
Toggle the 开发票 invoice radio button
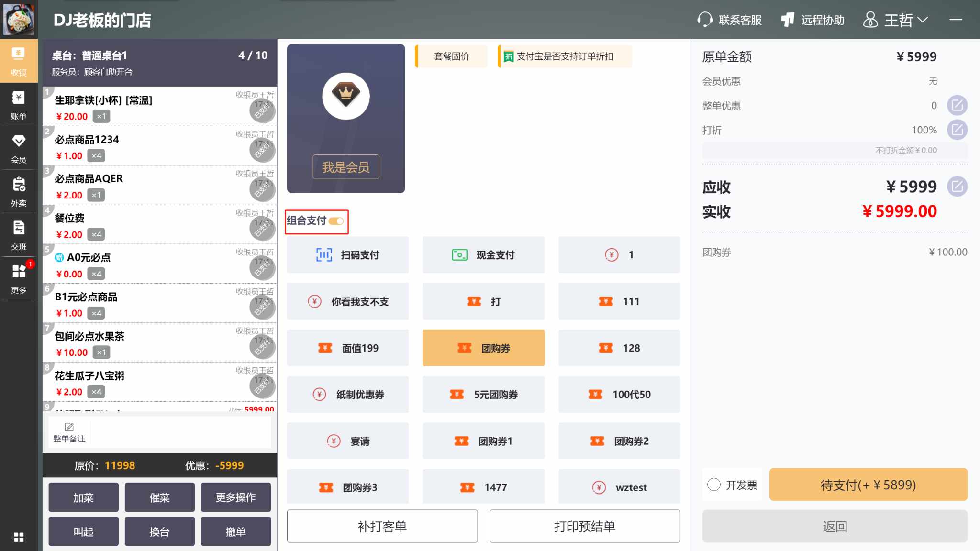(714, 485)
